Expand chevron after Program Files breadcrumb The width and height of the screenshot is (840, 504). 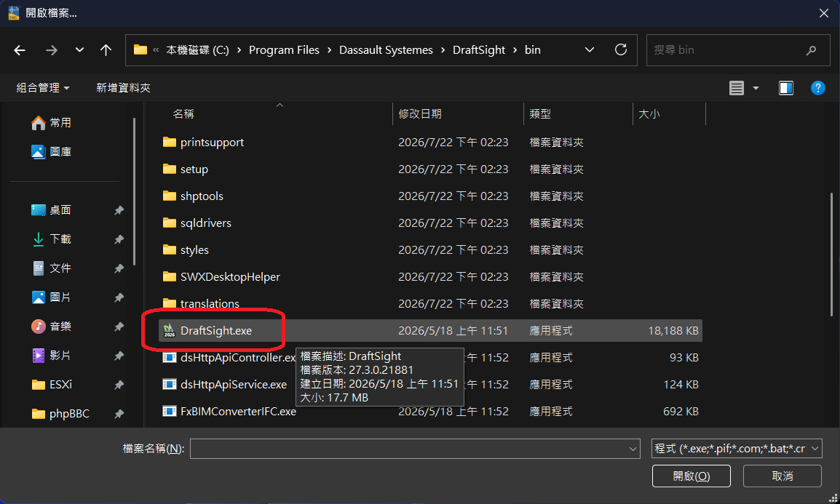329,49
